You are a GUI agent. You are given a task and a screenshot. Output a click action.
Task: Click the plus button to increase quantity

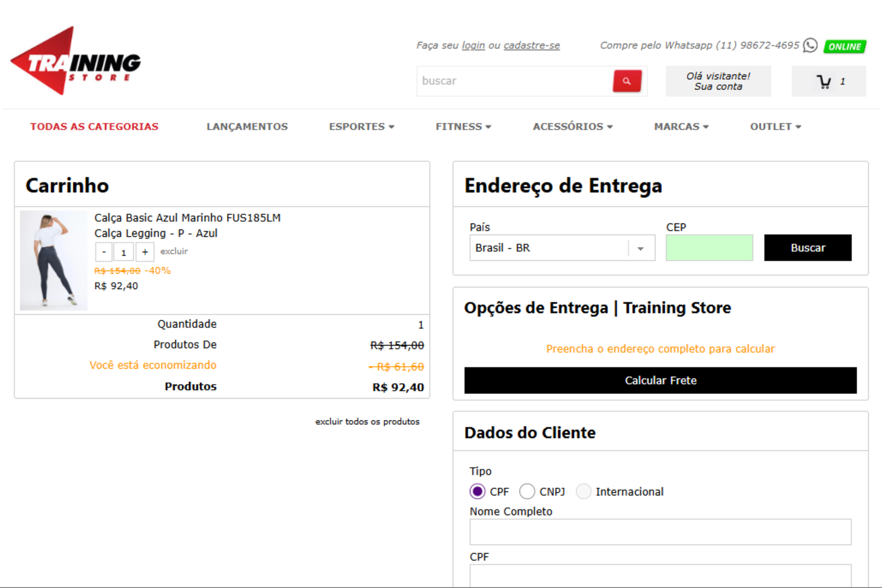click(144, 252)
